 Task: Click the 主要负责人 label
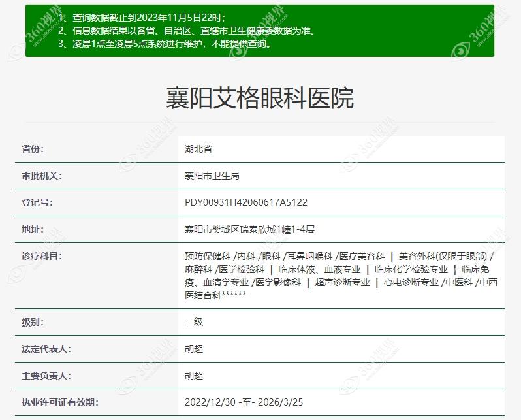46,376
